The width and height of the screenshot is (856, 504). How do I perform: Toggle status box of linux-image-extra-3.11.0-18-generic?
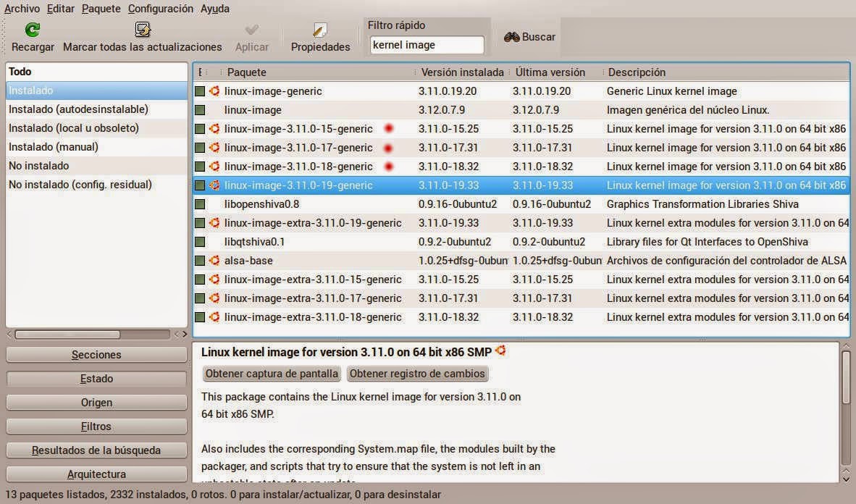pos(201,317)
